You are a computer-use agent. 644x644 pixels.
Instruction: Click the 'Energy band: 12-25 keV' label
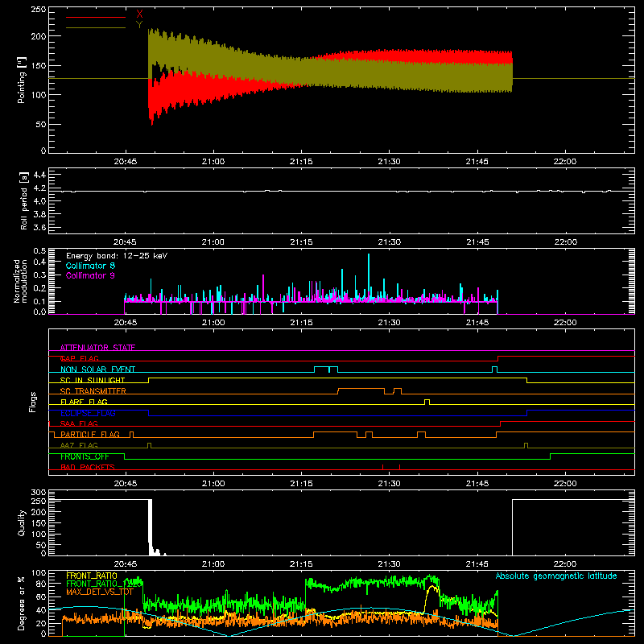click(117, 256)
